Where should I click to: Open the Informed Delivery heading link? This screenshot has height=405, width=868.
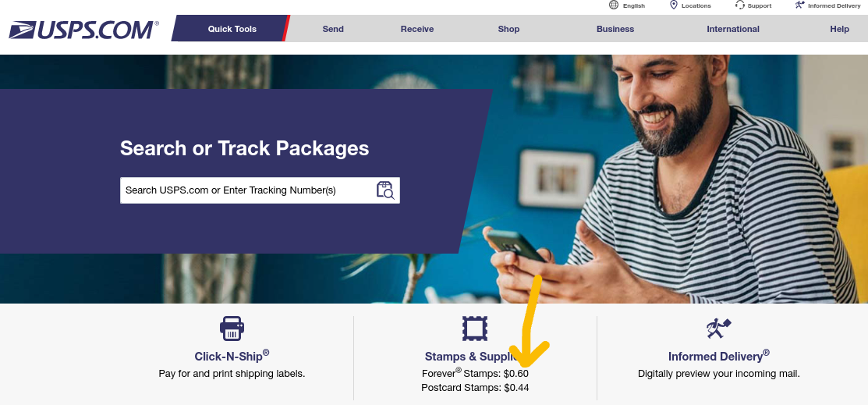pos(718,356)
